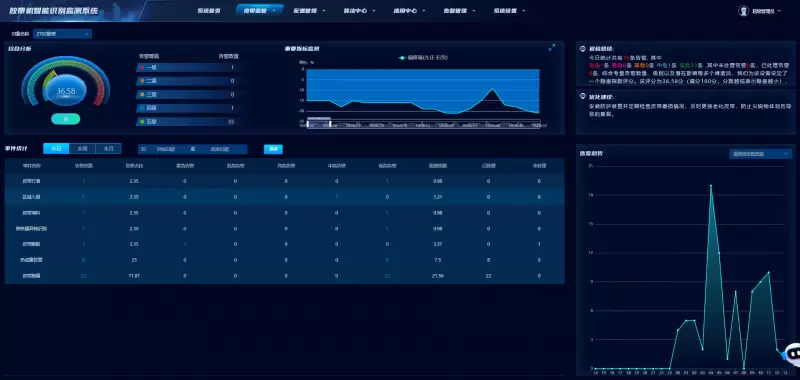Click the summary panel speech-bubble icon
The height and width of the screenshot is (380, 800).
(583, 48)
